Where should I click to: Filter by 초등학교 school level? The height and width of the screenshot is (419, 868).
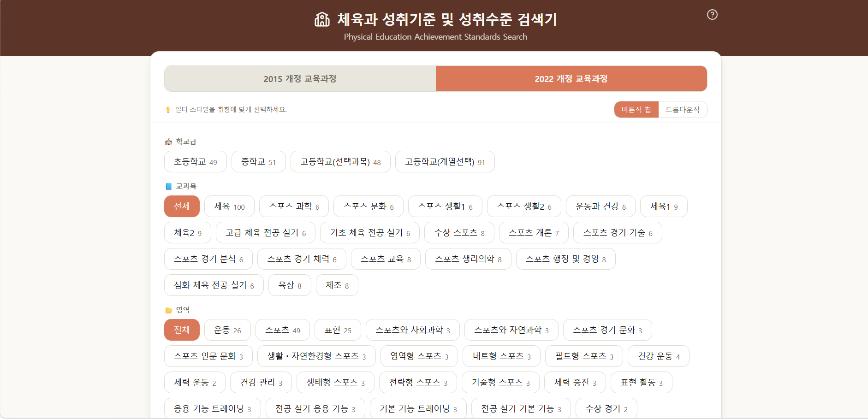196,162
